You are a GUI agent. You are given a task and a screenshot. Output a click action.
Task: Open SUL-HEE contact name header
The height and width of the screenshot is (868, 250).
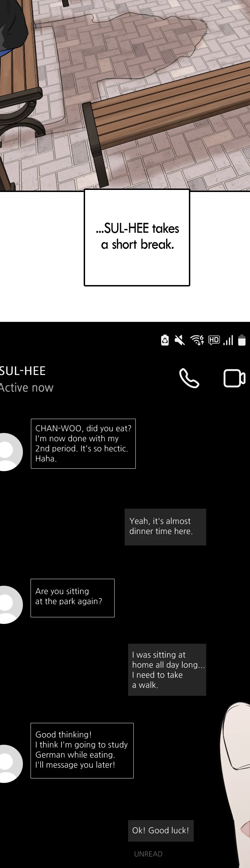(x=23, y=371)
